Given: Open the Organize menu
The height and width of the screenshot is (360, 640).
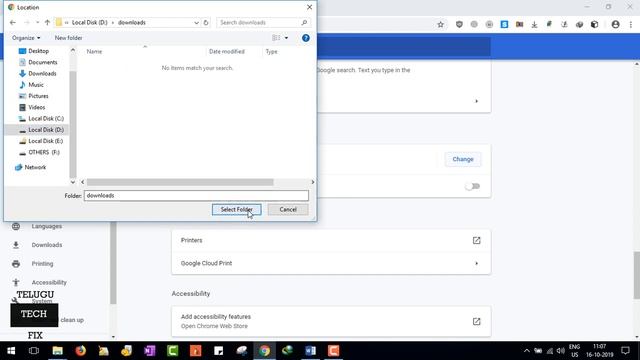Looking at the screenshot, I should [x=26, y=38].
